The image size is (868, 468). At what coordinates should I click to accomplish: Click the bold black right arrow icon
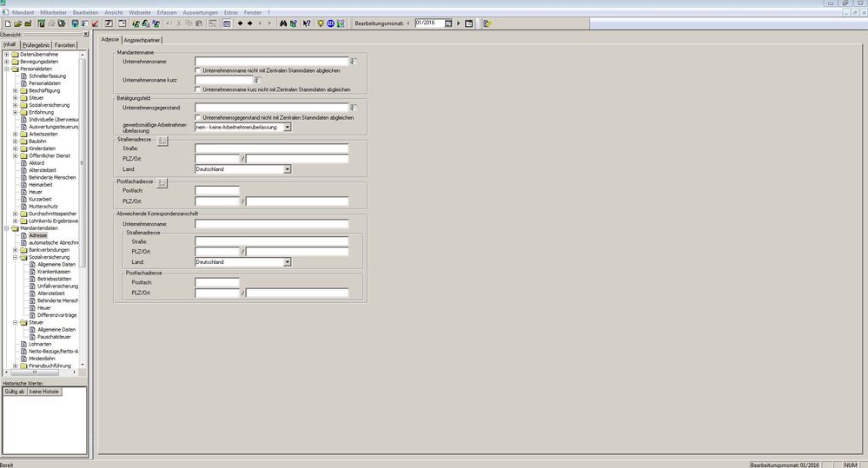250,23
